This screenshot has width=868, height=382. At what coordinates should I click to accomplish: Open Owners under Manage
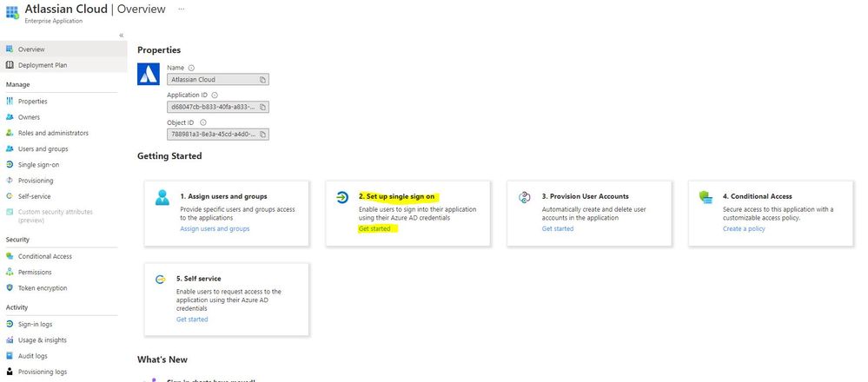(x=29, y=117)
